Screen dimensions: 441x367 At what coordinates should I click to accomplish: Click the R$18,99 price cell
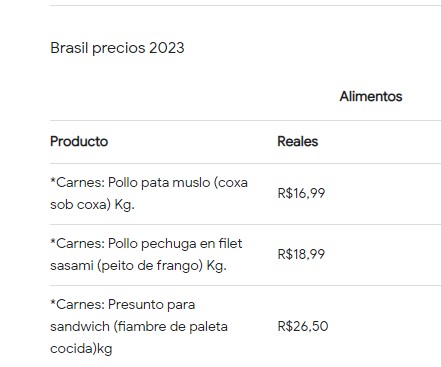301,254
